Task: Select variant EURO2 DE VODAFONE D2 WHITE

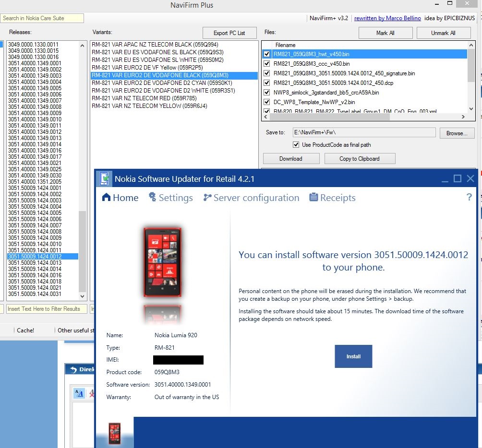Action: [x=174, y=91]
